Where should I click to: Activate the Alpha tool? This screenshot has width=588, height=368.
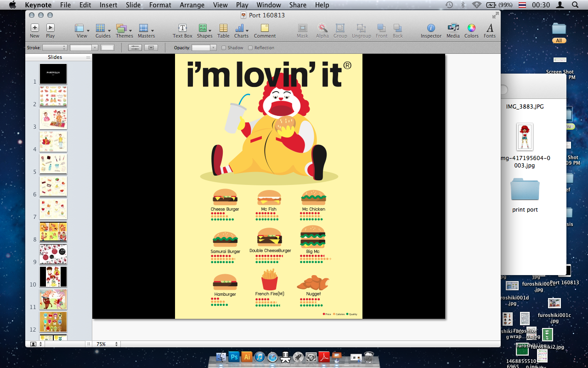pyautogui.click(x=322, y=31)
